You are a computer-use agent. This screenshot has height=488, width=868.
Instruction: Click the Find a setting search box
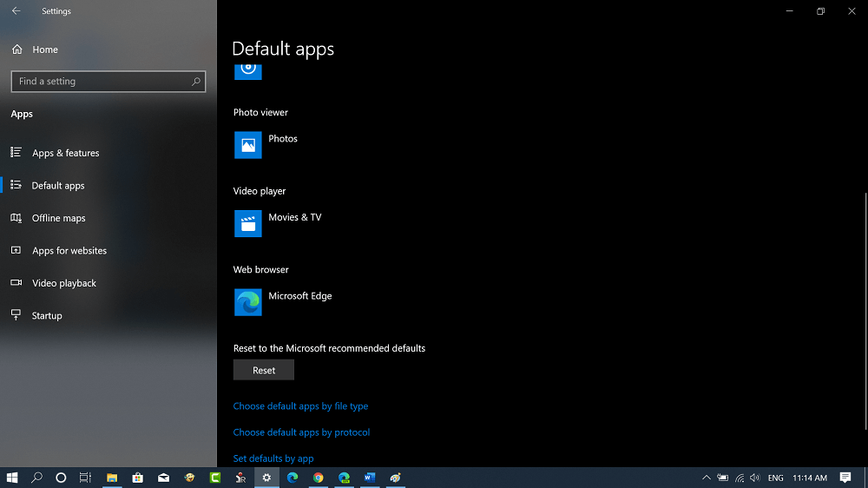point(108,82)
